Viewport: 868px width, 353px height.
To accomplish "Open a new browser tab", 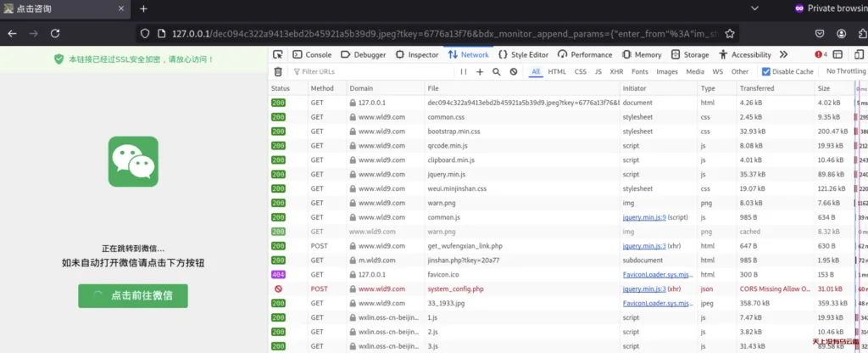I will 143,8.
